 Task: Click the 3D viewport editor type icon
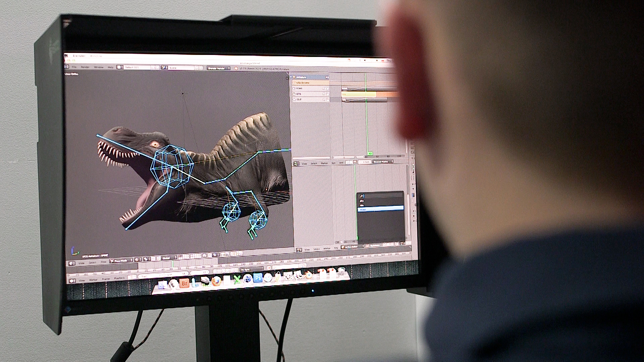pyautogui.click(x=72, y=263)
